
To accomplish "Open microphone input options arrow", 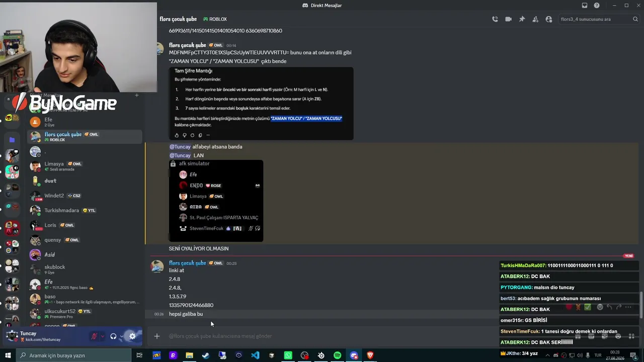I will pyautogui.click(x=103, y=336).
